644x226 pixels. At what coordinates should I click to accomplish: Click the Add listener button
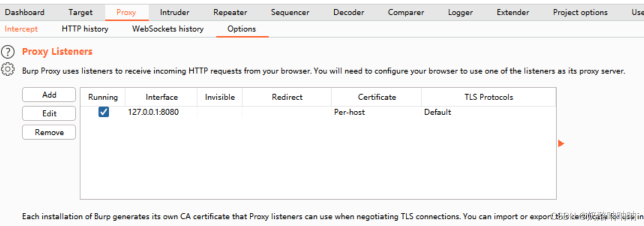49,94
